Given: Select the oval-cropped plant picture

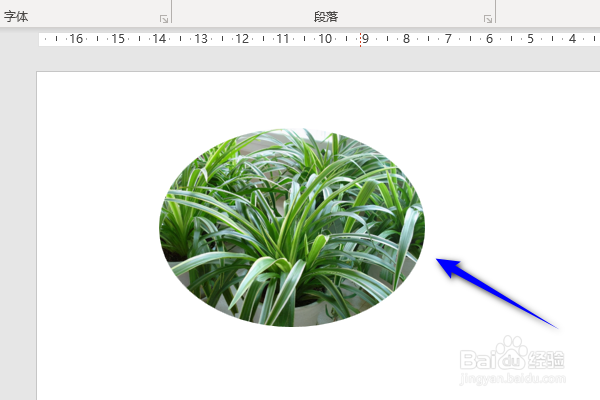Looking at the screenshot, I should pyautogui.click(x=292, y=227).
